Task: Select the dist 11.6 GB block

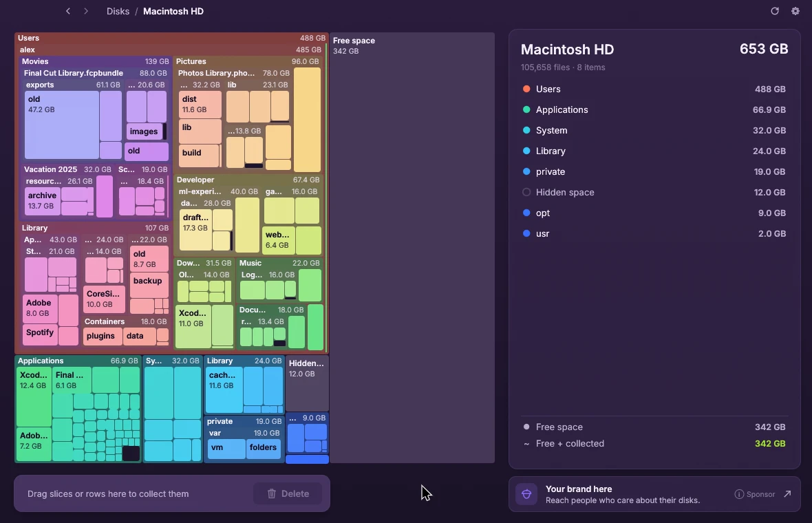Action: (200, 104)
